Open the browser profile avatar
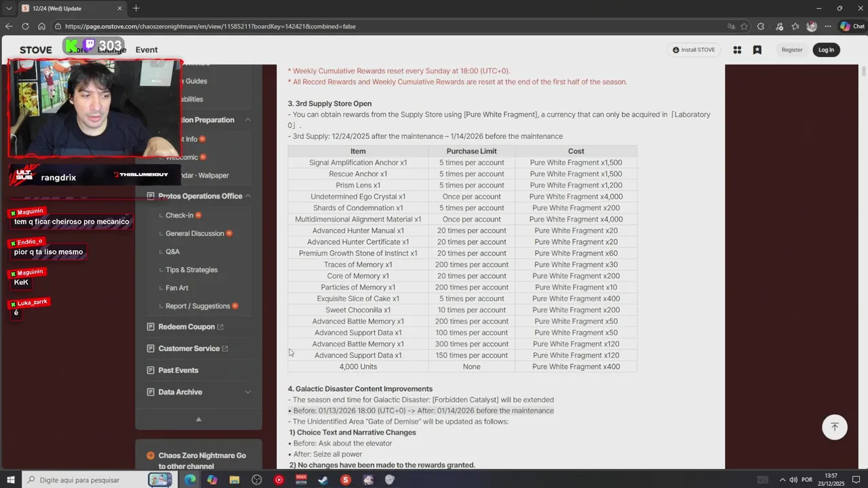Screen dimensions: 868x488 (x=812, y=26)
